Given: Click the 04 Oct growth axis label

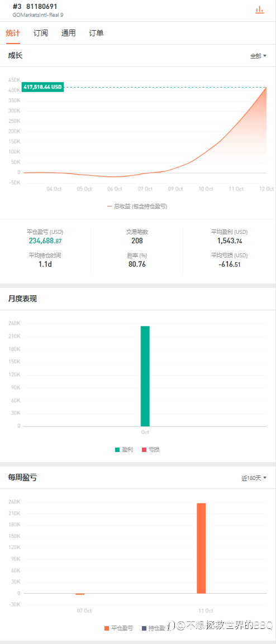Looking at the screenshot, I should [54, 189].
